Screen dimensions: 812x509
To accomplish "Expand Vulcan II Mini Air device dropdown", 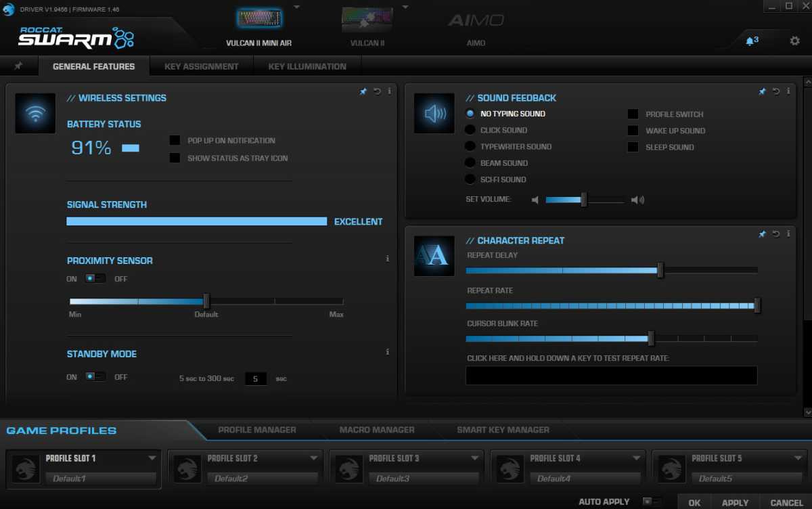I will click(296, 7).
